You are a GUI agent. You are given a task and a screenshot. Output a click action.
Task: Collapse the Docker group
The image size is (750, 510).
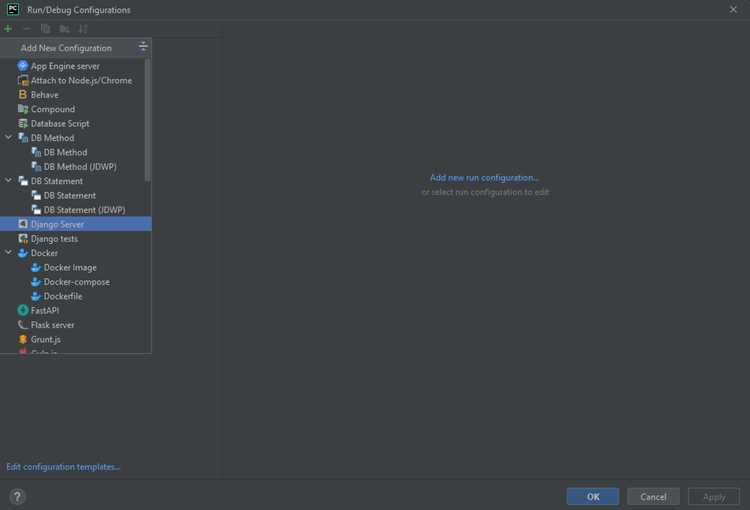pos(8,252)
